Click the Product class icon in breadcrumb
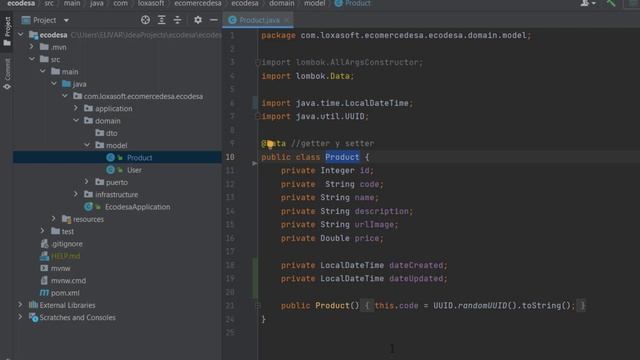The width and height of the screenshot is (640, 360). coord(338,4)
